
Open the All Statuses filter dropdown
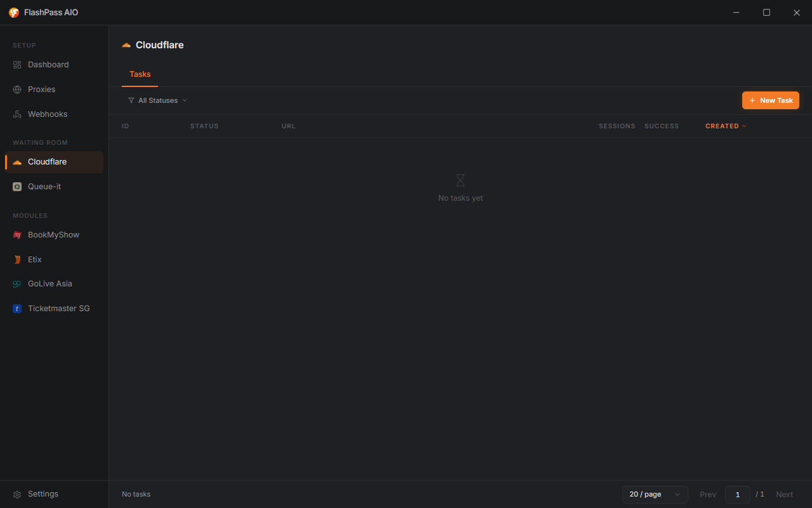point(158,100)
